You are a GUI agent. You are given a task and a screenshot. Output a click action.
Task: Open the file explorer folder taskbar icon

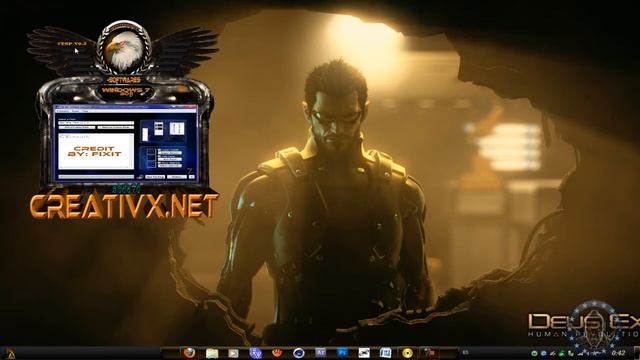click(212, 353)
